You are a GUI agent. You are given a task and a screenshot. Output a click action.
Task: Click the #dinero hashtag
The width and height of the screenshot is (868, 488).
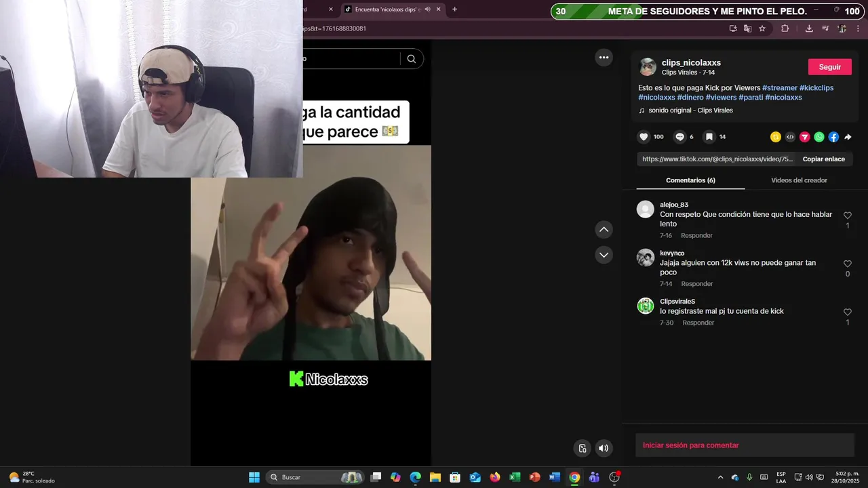click(690, 98)
